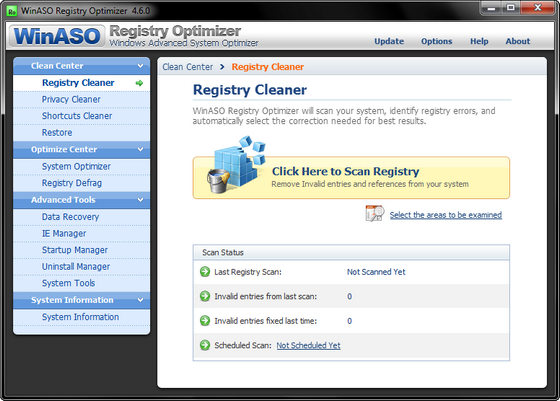The height and width of the screenshot is (401, 560).
Task: Click the registry cubes and bucket icon
Action: pyautogui.click(x=236, y=165)
